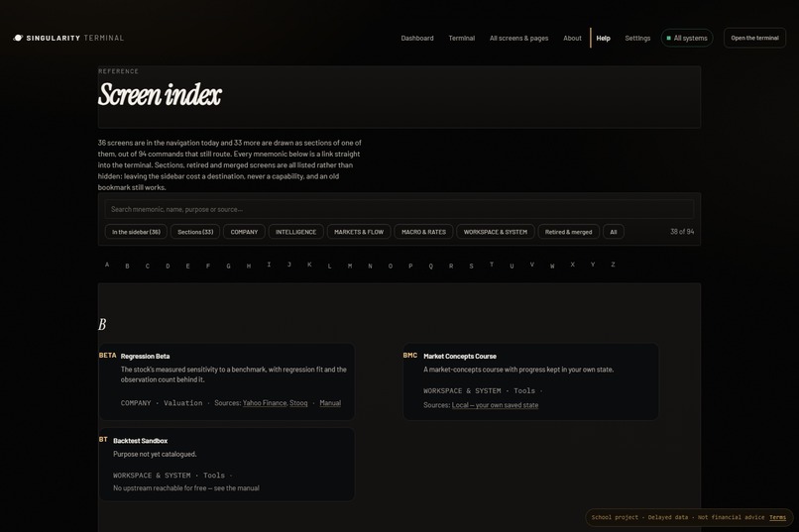
Task: Click the B section heading
Action: (102, 324)
